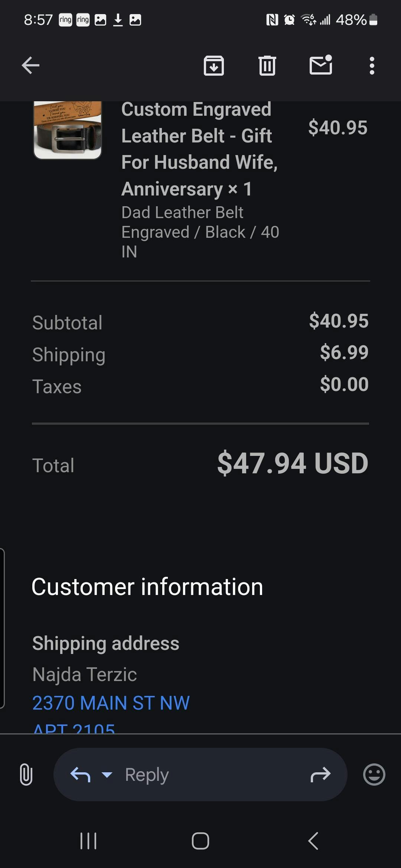Delete this email with trash icon
This screenshot has height=868, width=401.
(267, 66)
